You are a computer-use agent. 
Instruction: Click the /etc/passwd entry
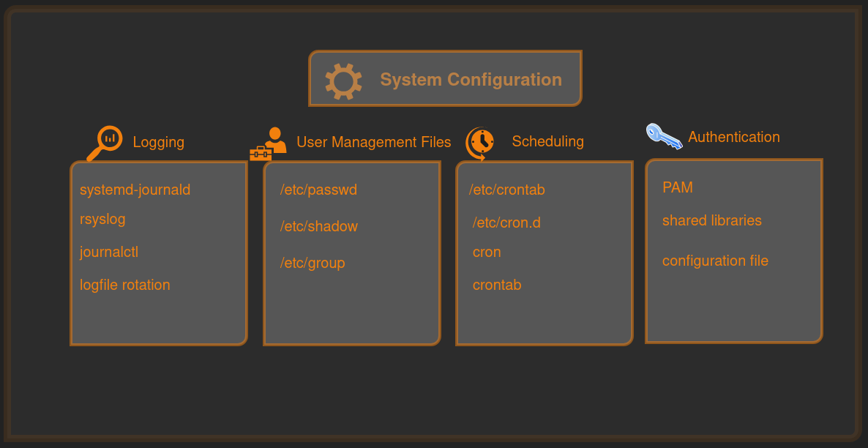pos(318,190)
